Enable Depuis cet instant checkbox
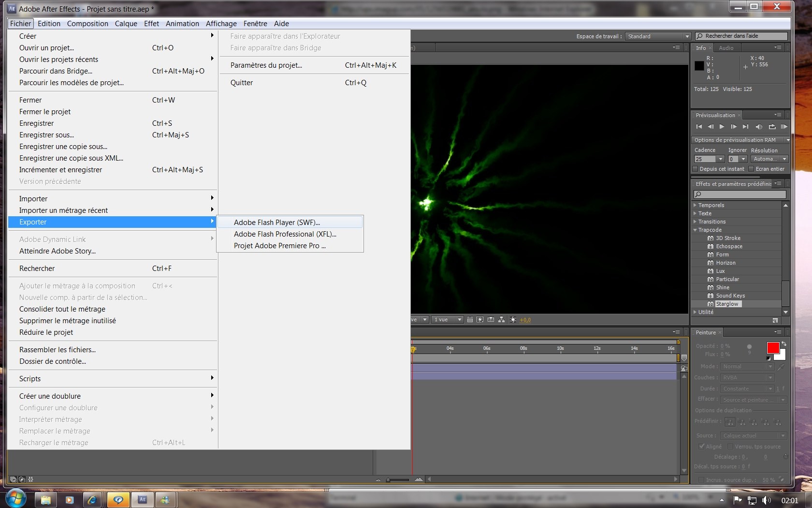 (x=696, y=169)
